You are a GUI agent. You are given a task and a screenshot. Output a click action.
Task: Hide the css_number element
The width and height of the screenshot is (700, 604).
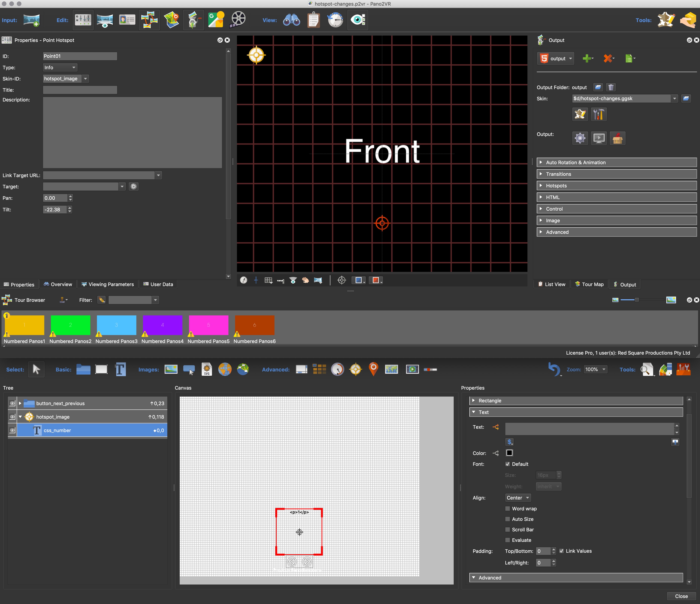pyautogui.click(x=12, y=430)
